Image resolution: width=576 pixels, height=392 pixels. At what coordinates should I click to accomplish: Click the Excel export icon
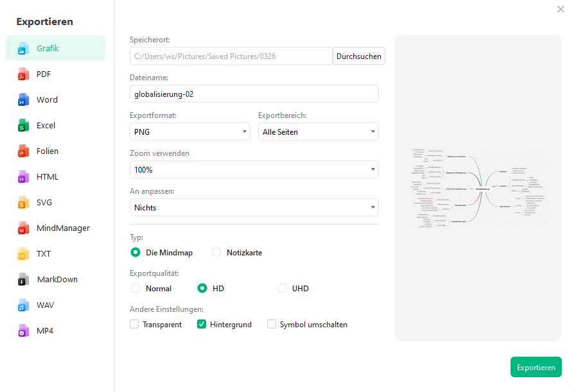(24, 126)
